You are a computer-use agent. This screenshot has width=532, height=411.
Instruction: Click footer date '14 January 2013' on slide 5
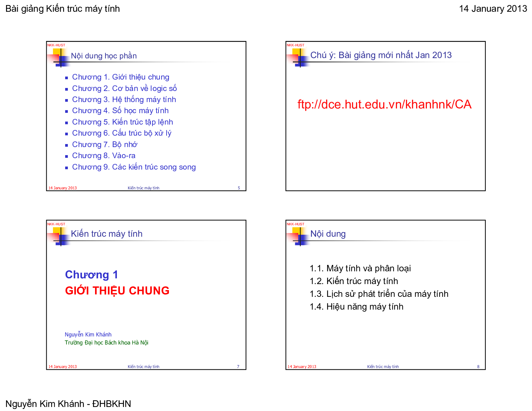(62, 188)
